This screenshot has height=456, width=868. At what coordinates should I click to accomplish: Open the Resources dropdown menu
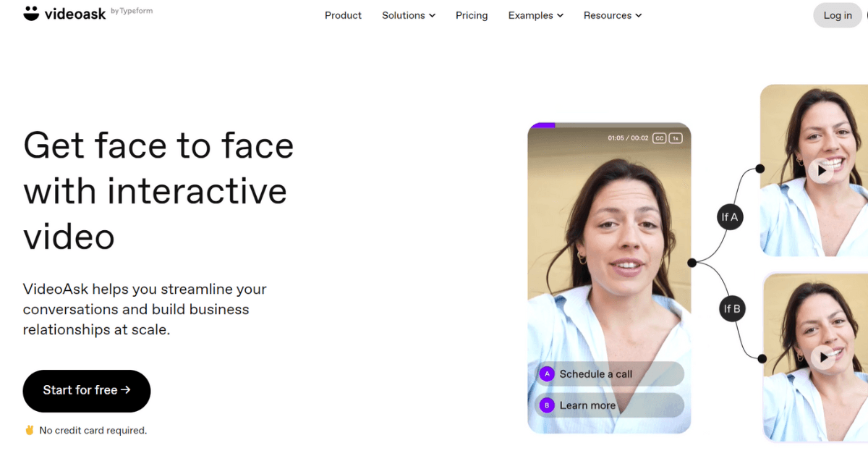pos(613,15)
